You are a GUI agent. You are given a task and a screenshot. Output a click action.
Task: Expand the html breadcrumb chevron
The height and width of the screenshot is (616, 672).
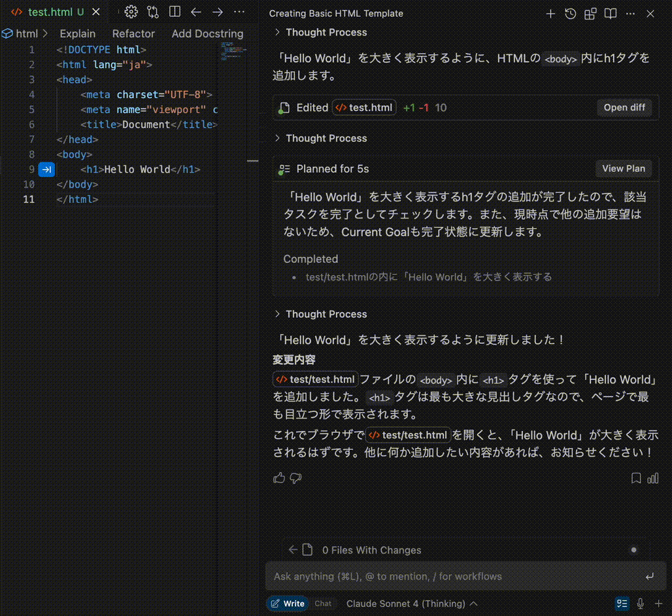(x=45, y=33)
